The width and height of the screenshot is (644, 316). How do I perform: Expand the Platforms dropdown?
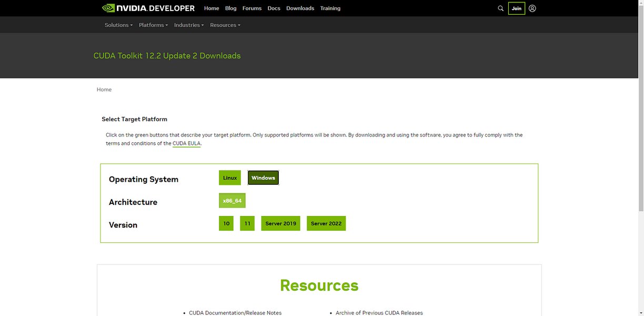point(154,25)
